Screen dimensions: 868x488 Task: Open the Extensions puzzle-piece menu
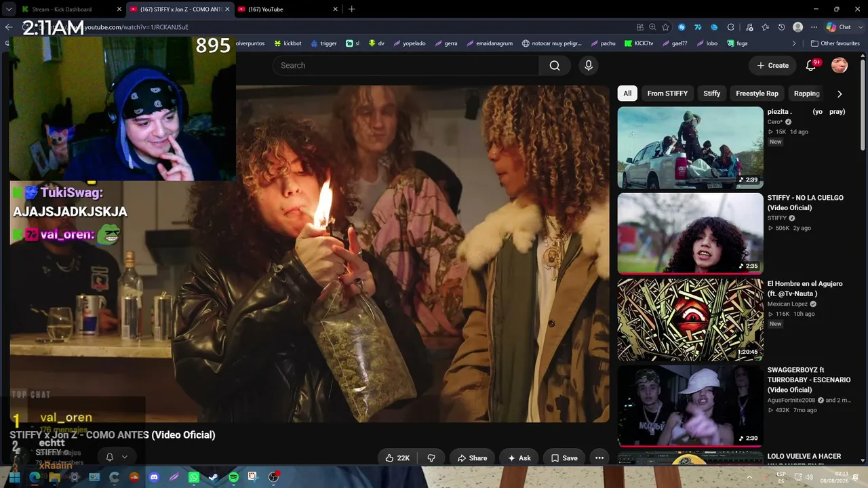[730, 27]
